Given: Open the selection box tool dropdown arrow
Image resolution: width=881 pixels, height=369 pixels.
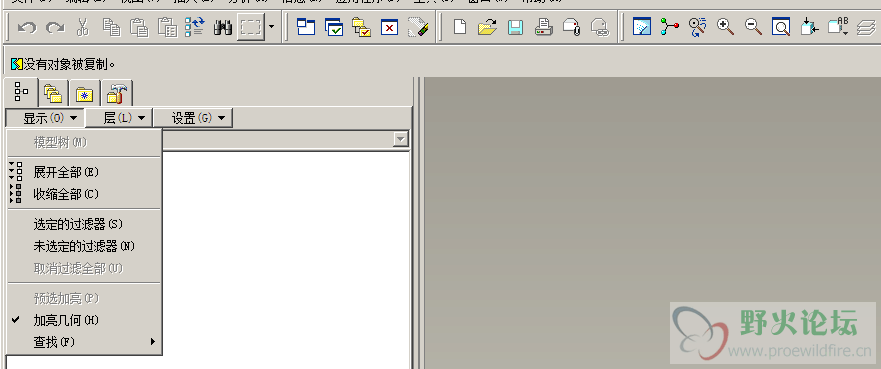Looking at the screenshot, I should pos(272,27).
